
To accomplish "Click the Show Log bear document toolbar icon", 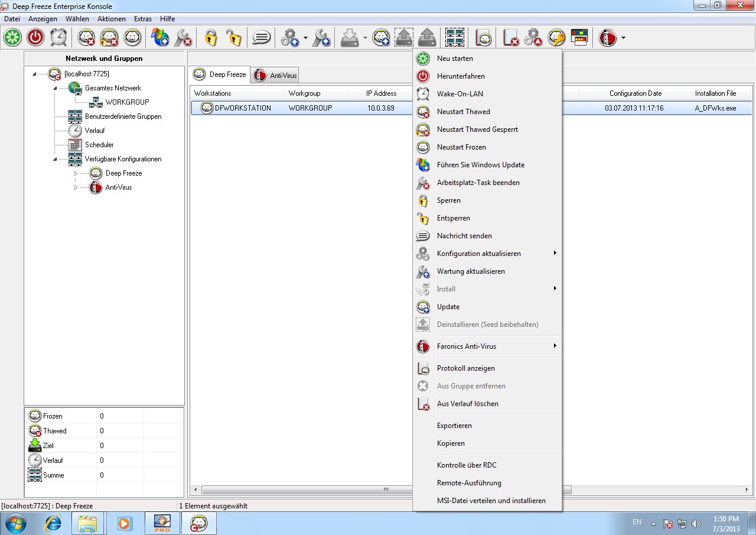I will click(x=484, y=37).
